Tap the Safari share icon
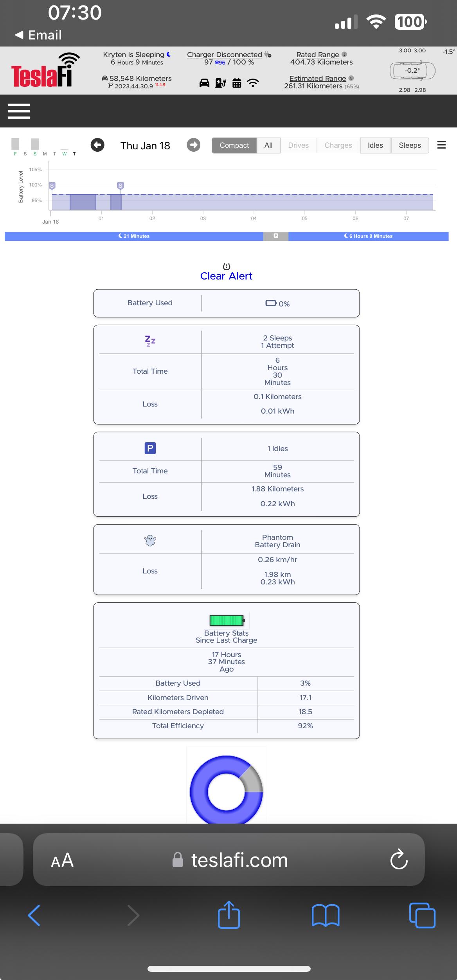The width and height of the screenshot is (457, 980). pyautogui.click(x=229, y=915)
